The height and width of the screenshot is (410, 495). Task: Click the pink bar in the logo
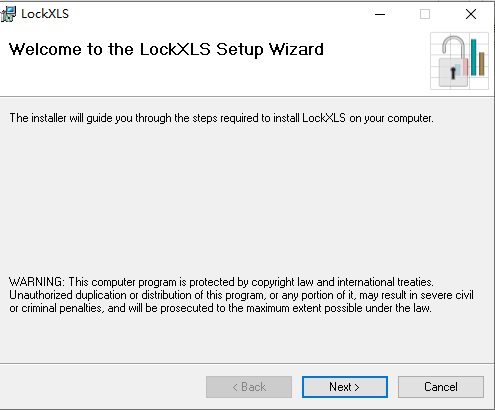pyautogui.click(x=465, y=67)
